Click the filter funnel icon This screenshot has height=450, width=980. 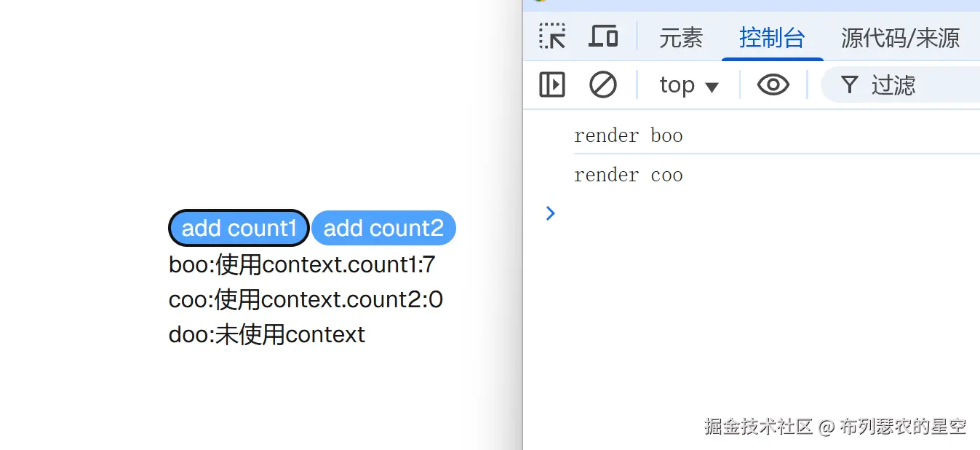849,84
